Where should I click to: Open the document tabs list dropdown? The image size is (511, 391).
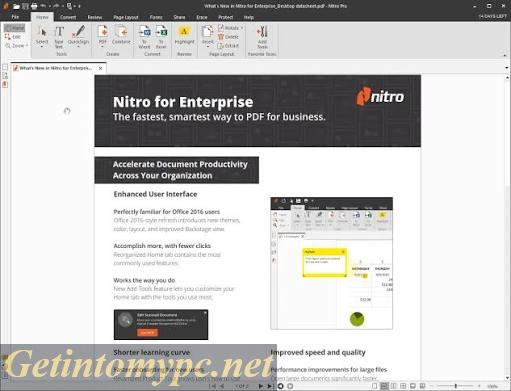point(507,68)
